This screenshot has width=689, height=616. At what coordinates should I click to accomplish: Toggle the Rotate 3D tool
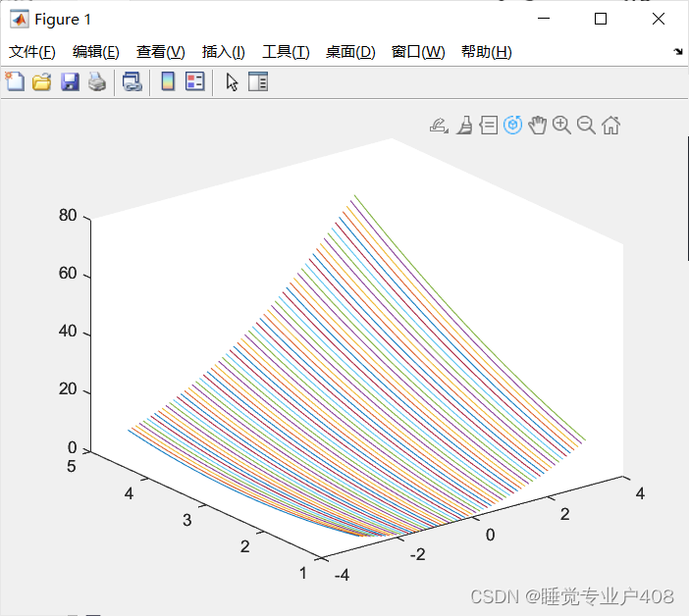point(512,126)
